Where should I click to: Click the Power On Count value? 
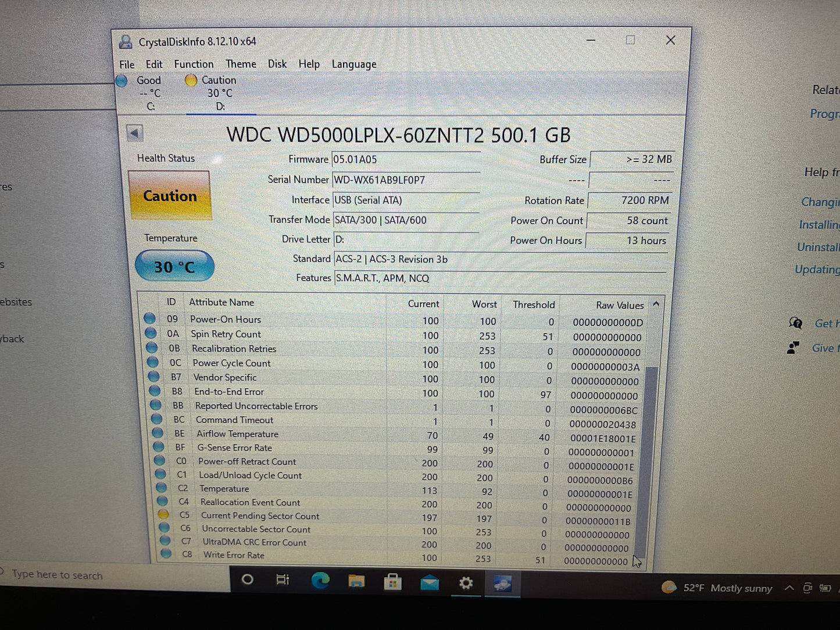click(628, 221)
